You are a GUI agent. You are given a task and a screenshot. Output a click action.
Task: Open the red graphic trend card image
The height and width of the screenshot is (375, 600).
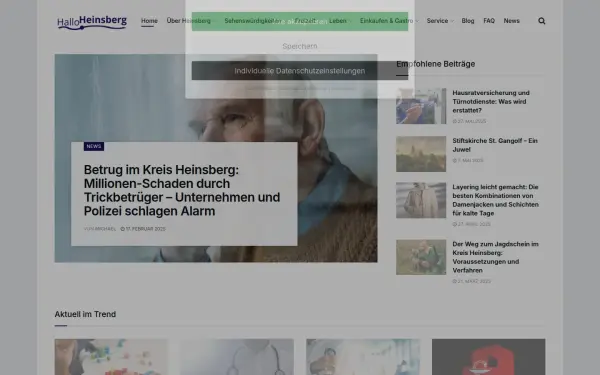coord(489,357)
